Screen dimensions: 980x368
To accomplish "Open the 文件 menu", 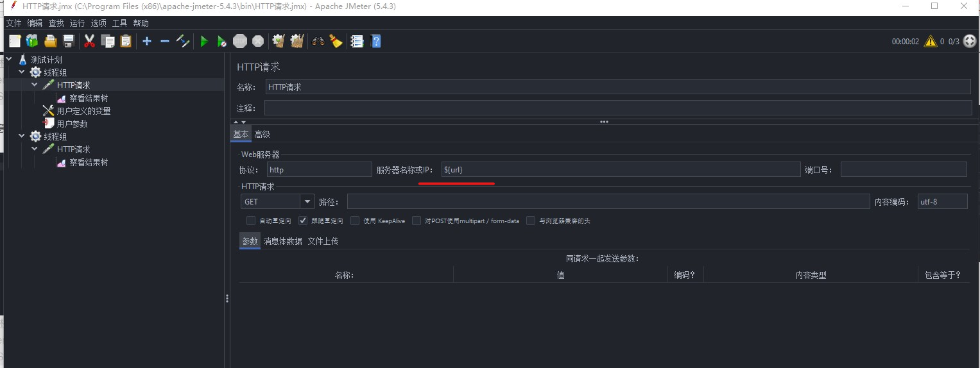I will [x=13, y=23].
